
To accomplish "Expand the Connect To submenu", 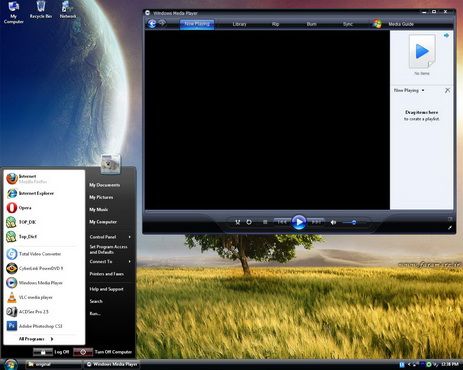I will pos(110,262).
